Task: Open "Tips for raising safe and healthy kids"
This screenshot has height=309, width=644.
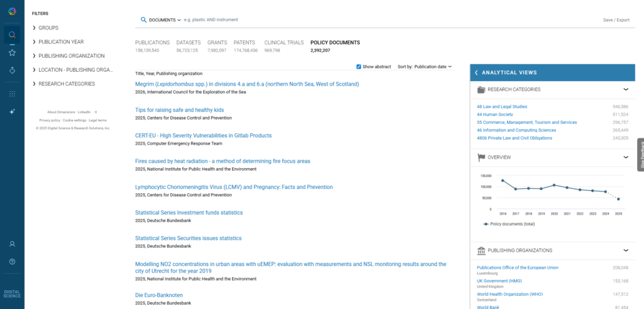Action: pos(179,110)
